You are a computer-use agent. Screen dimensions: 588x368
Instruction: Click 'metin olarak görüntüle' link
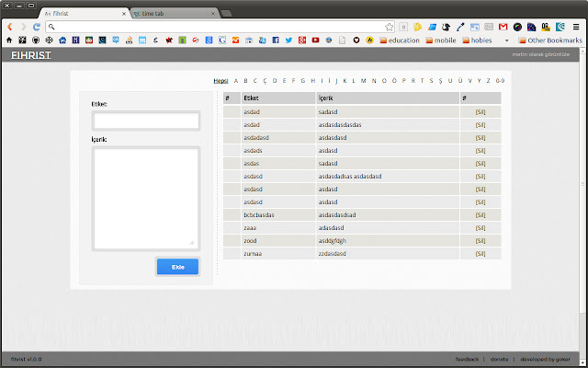click(x=541, y=54)
